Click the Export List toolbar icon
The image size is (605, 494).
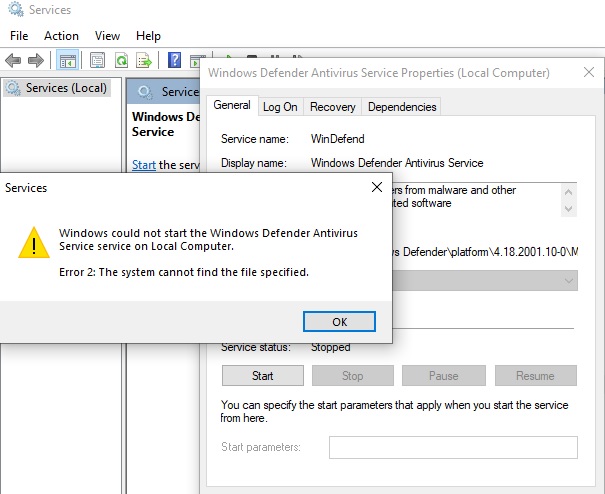point(144,61)
